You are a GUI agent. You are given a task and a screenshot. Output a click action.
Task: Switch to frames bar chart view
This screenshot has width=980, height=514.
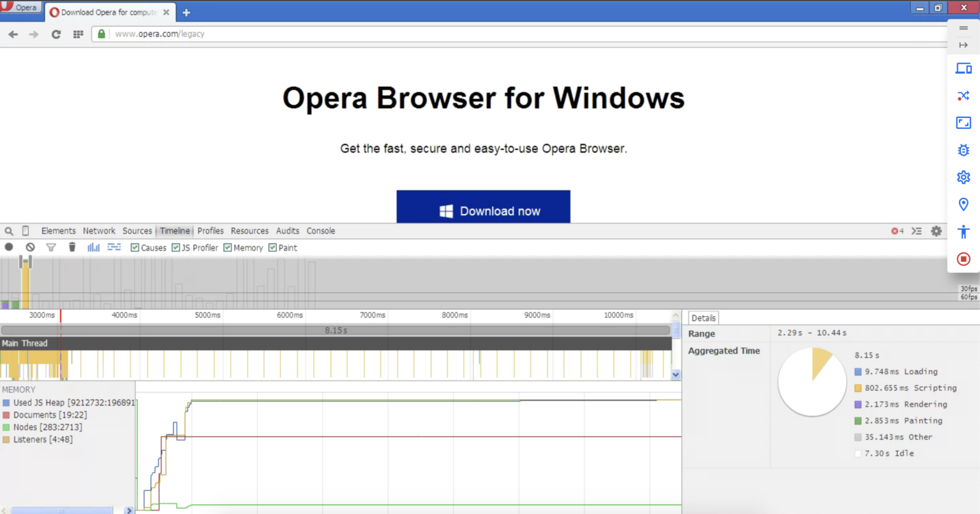[94, 247]
